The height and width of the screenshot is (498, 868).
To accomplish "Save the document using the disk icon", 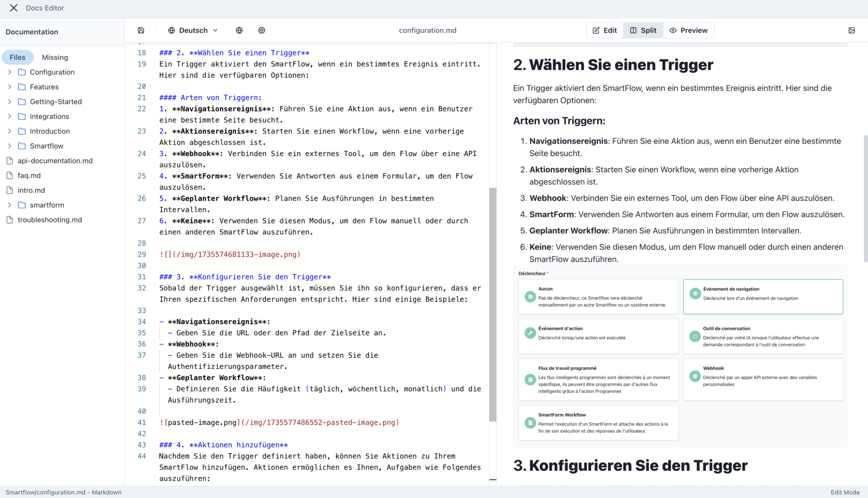I will coord(141,30).
